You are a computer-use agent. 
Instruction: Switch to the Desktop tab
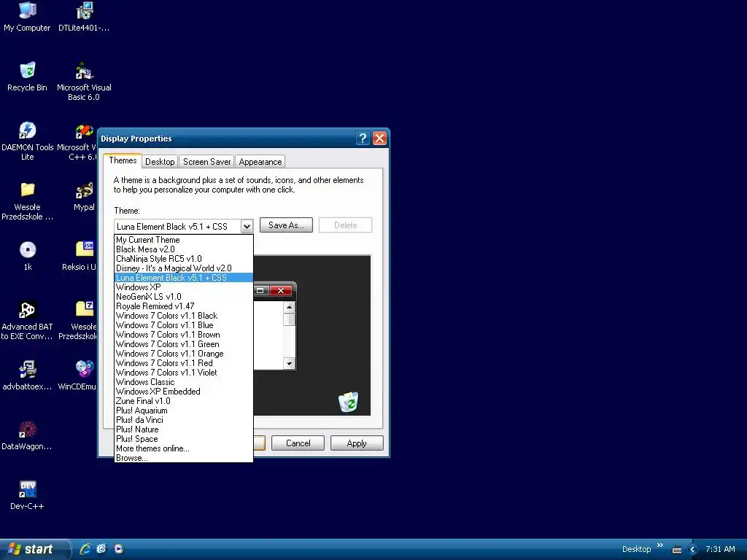pyautogui.click(x=160, y=162)
